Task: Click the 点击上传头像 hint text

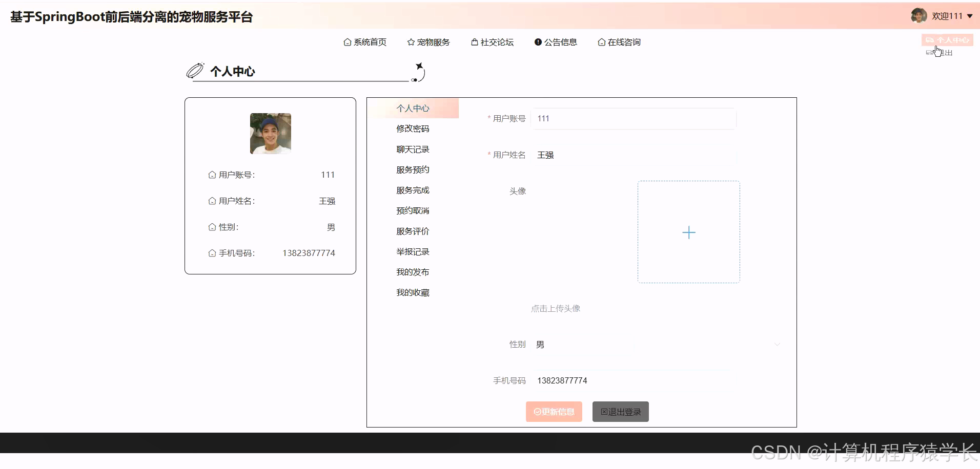Action: click(556, 308)
